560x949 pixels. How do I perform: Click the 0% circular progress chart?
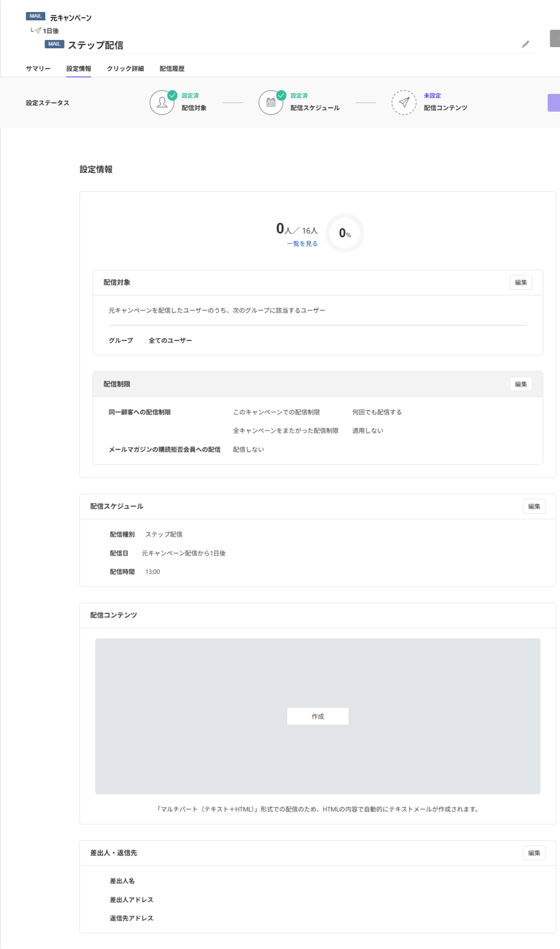[345, 233]
